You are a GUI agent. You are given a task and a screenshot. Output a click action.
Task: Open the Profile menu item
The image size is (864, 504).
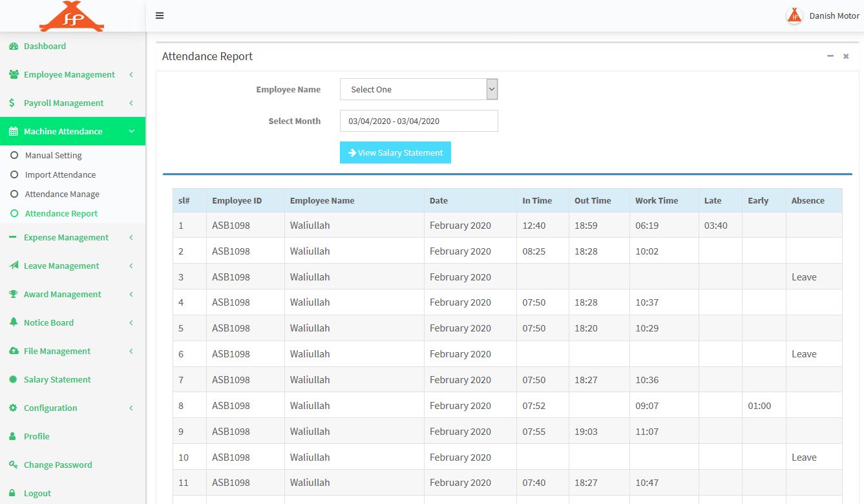pyautogui.click(x=36, y=437)
